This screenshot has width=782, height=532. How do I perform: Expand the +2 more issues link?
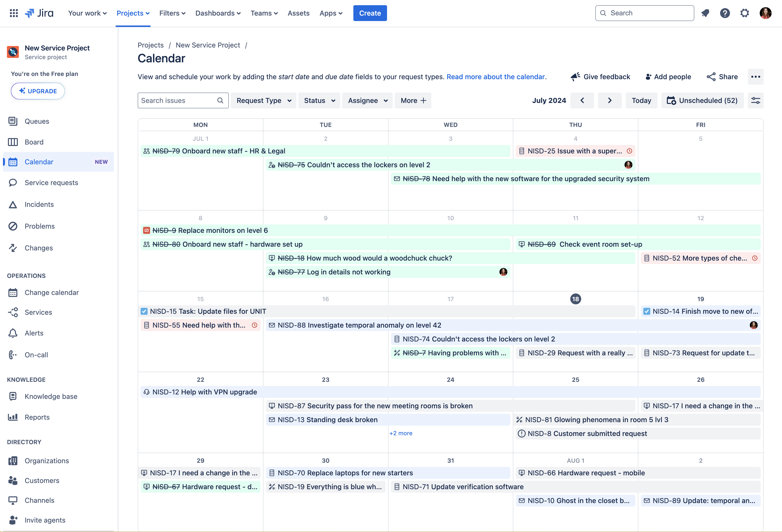[400, 433]
